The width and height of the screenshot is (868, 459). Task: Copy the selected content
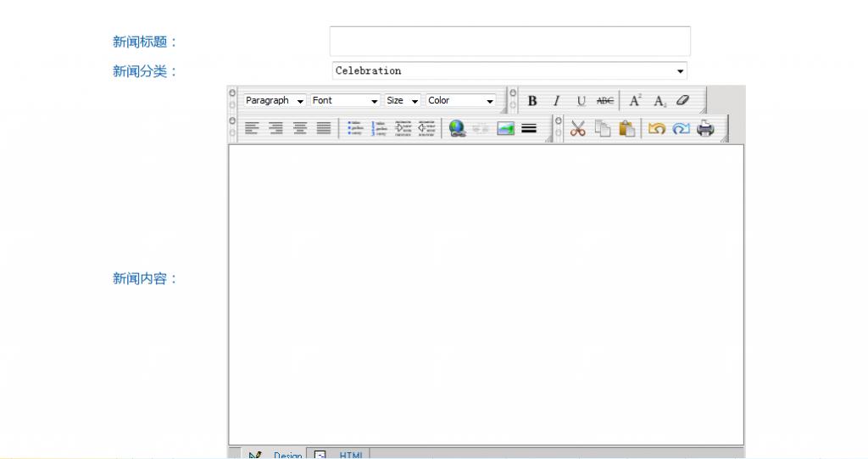[603, 129]
